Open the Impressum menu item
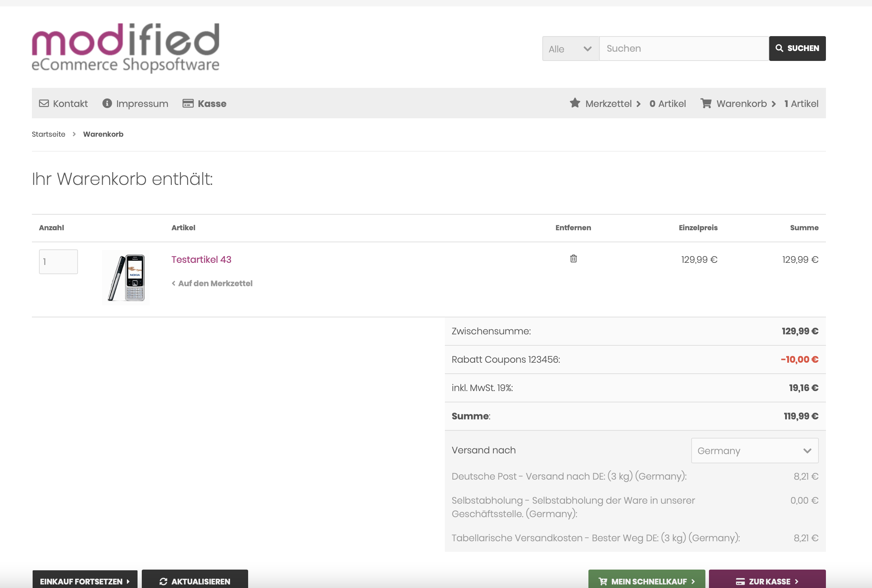 142,103
